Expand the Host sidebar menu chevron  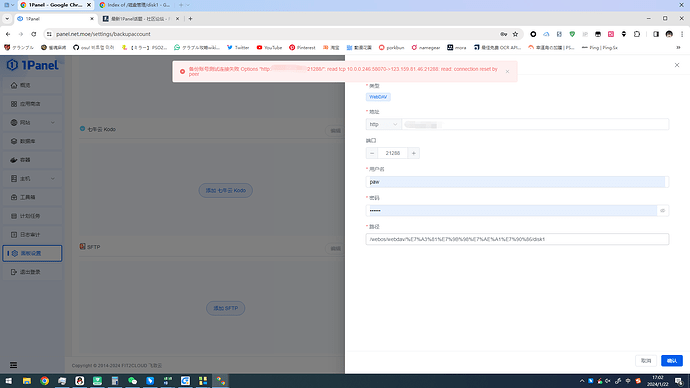[53, 179]
